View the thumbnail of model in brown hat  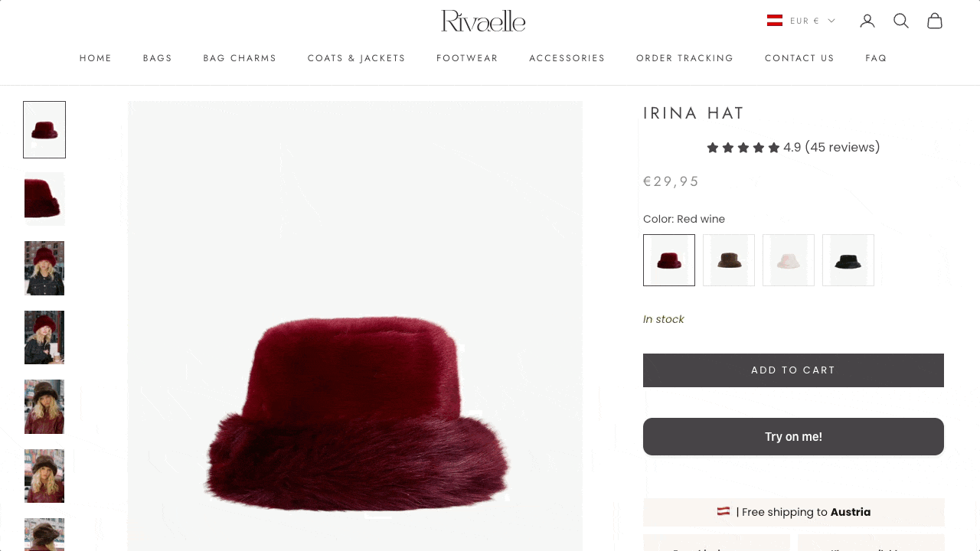(x=44, y=406)
